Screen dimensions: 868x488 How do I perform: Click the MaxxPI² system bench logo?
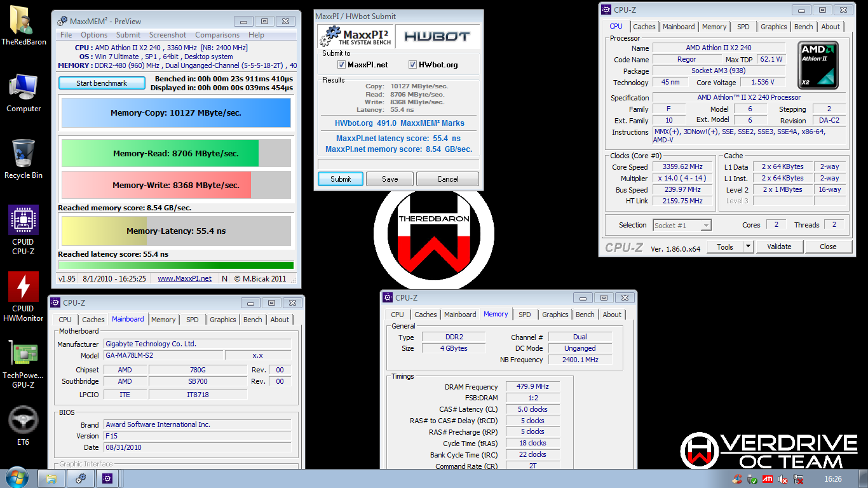point(356,36)
